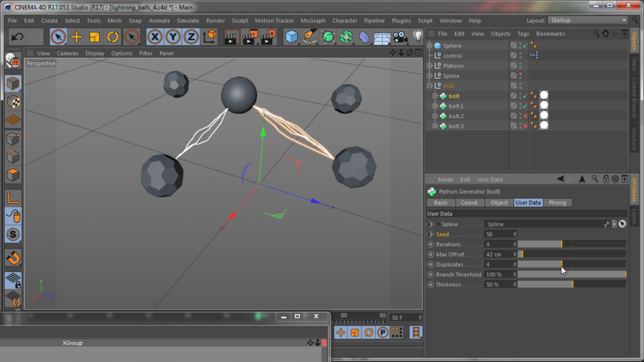Image resolution: width=644 pixels, height=362 pixels.
Task: Open User Data menu in Attributes
Action: (x=489, y=179)
